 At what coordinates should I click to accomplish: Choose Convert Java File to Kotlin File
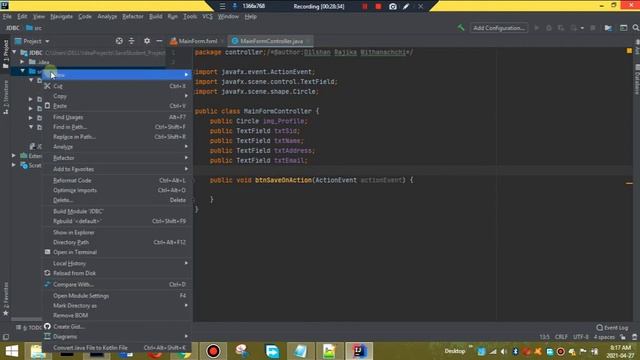[118, 348]
